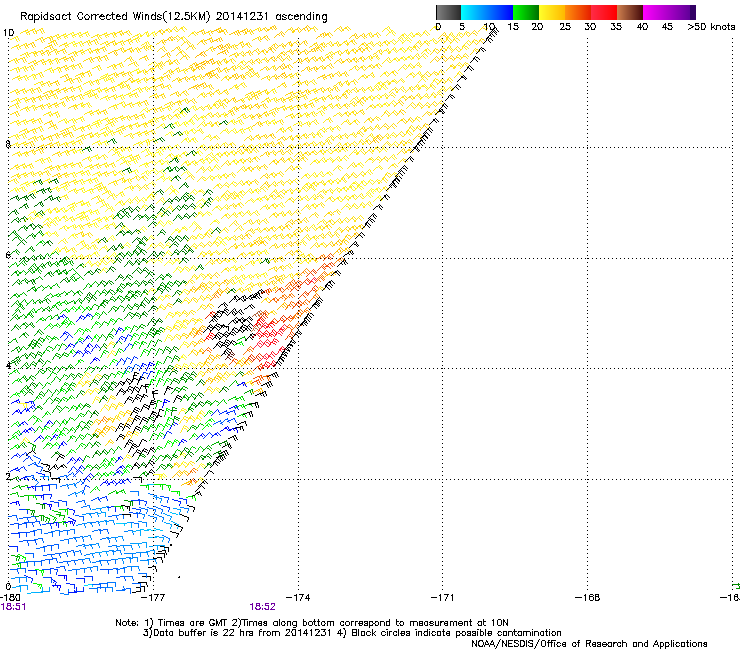
Task: Click the note 'Black circles indicate possible contamination'
Action: click(456, 633)
